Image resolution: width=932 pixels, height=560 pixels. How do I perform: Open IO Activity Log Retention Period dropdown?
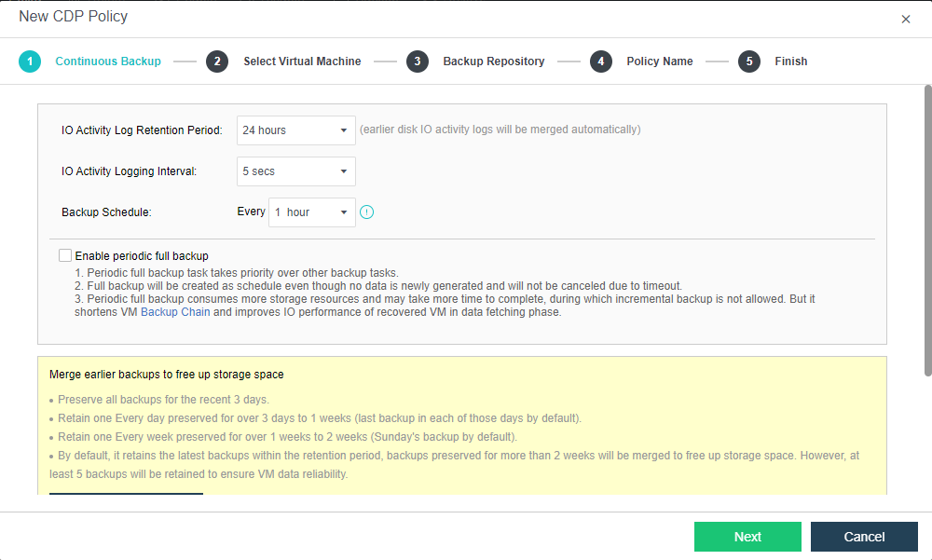(x=296, y=130)
